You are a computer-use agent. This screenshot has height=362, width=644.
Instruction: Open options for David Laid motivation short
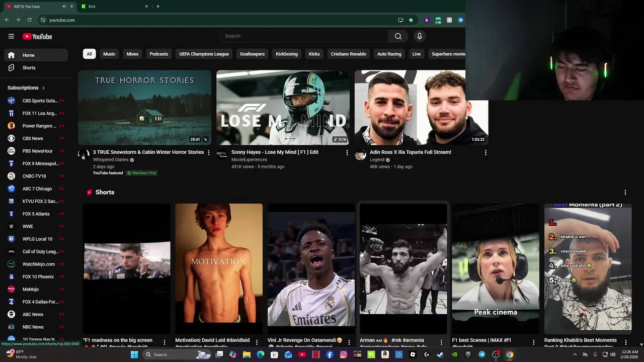click(257, 342)
